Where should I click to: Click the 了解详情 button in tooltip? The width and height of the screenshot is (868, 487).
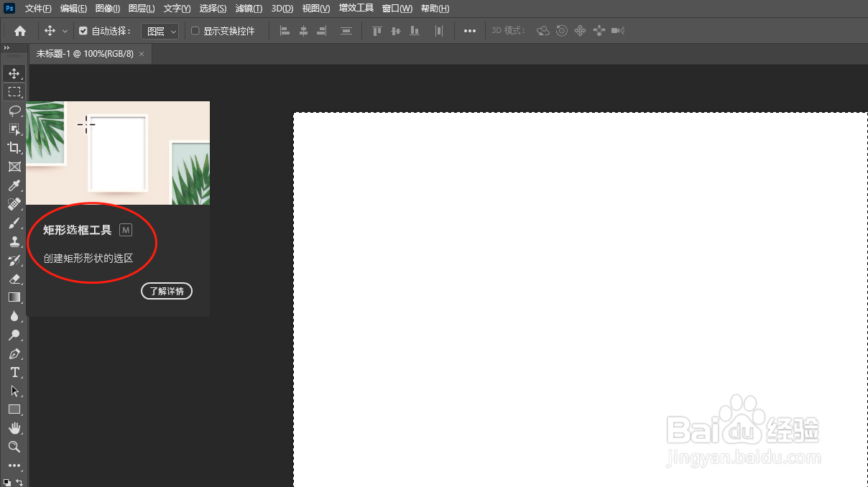167,291
